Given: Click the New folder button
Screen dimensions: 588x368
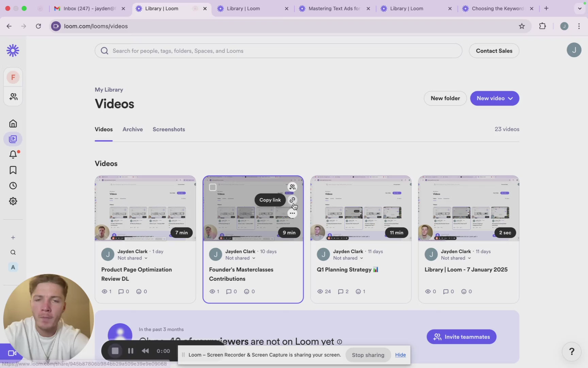Looking at the screenshot, I should pyautogui.click(x=445, y=98).
